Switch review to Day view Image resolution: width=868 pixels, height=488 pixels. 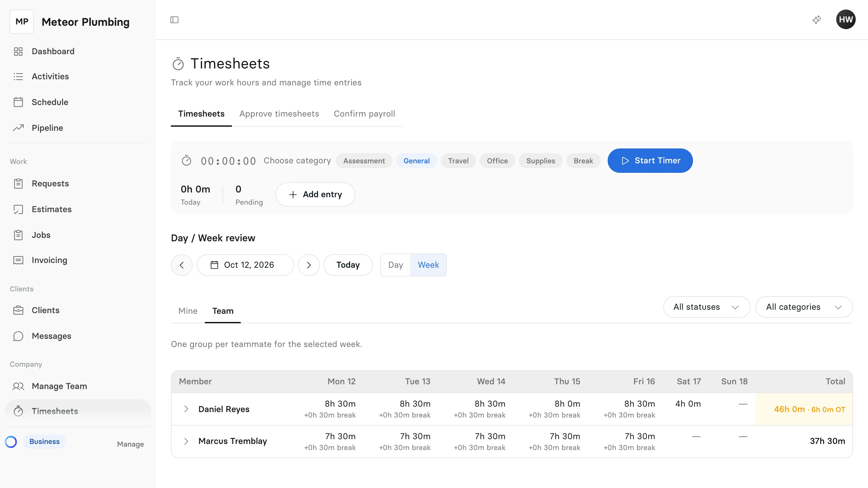(395, 265)
